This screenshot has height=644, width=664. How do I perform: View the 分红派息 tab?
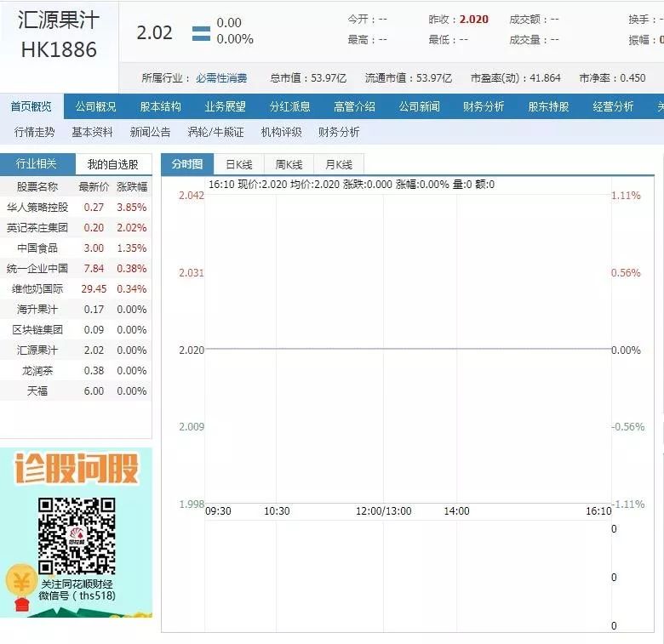[290, 106]
